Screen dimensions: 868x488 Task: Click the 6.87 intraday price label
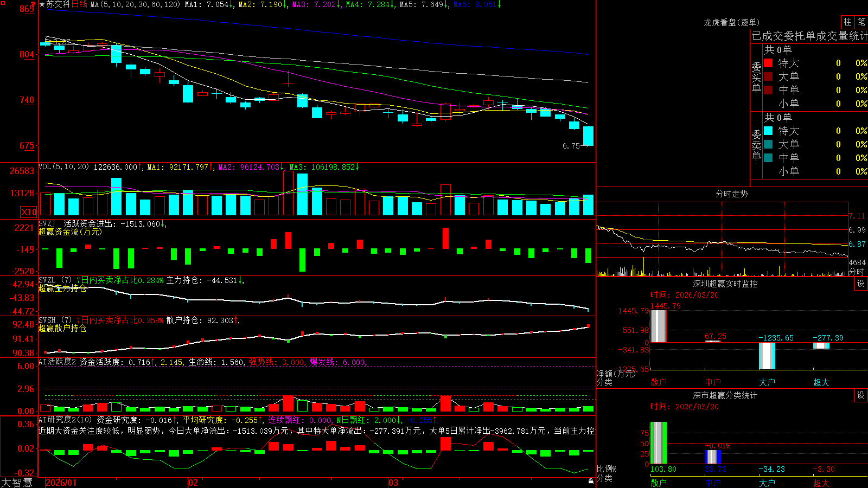click(857, 244)
